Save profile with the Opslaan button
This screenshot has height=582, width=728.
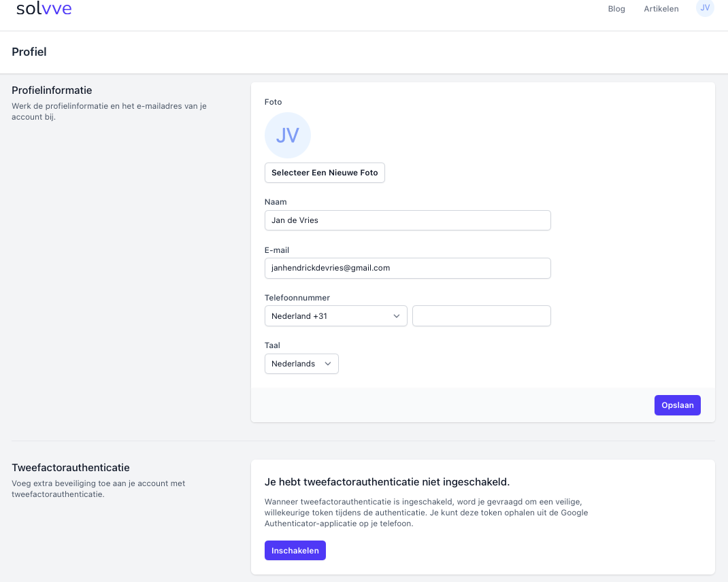[x=677, y=405]
